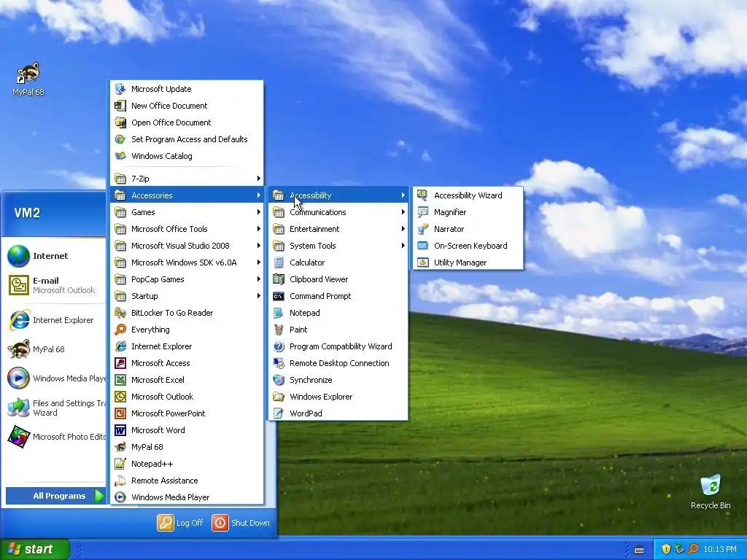The width and height of the screenshot is (747, 560).
Task: Open E-mail Microsoft Outlook pinned item
Action: click(55, 285)
